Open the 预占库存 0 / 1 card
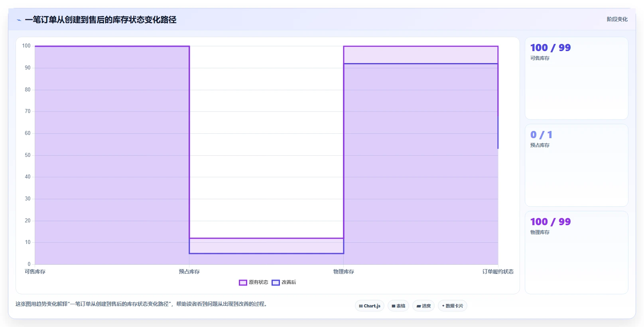The width and height of the screenshot is (644, 327). 577,165
